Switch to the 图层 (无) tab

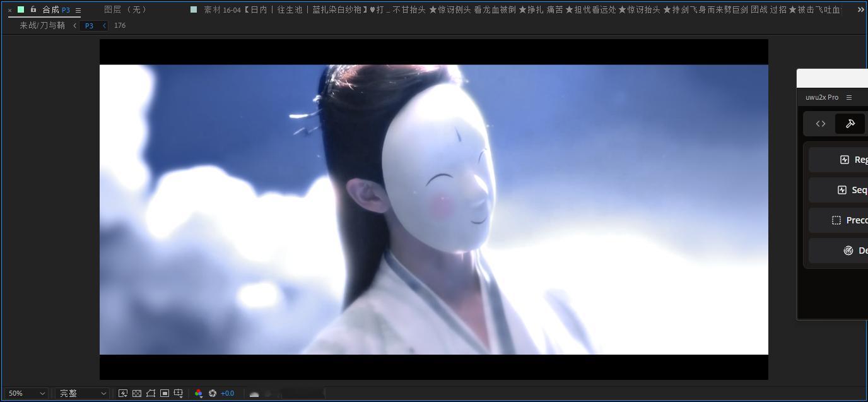125,9
